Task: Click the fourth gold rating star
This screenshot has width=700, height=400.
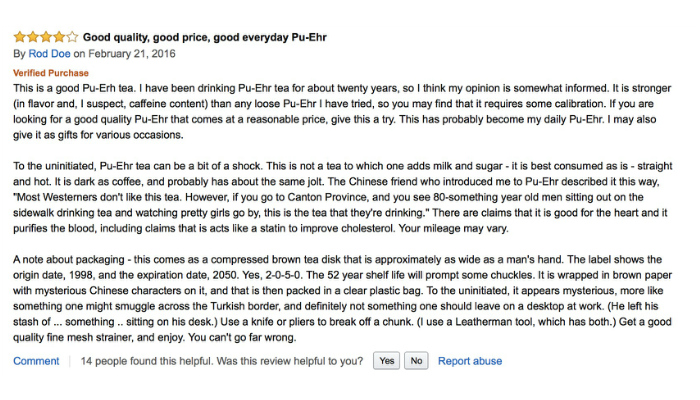Action: pyautogui.click(x=58, y=38)
